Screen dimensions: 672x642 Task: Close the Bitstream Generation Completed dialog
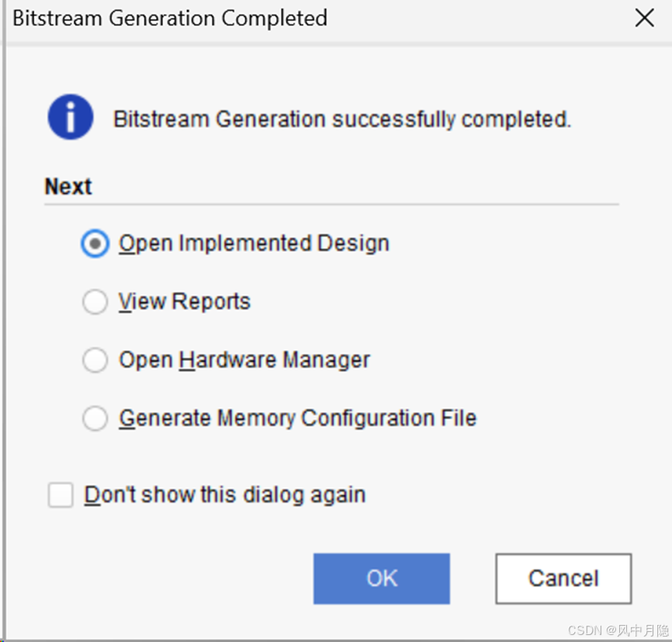tap(644, 18)
